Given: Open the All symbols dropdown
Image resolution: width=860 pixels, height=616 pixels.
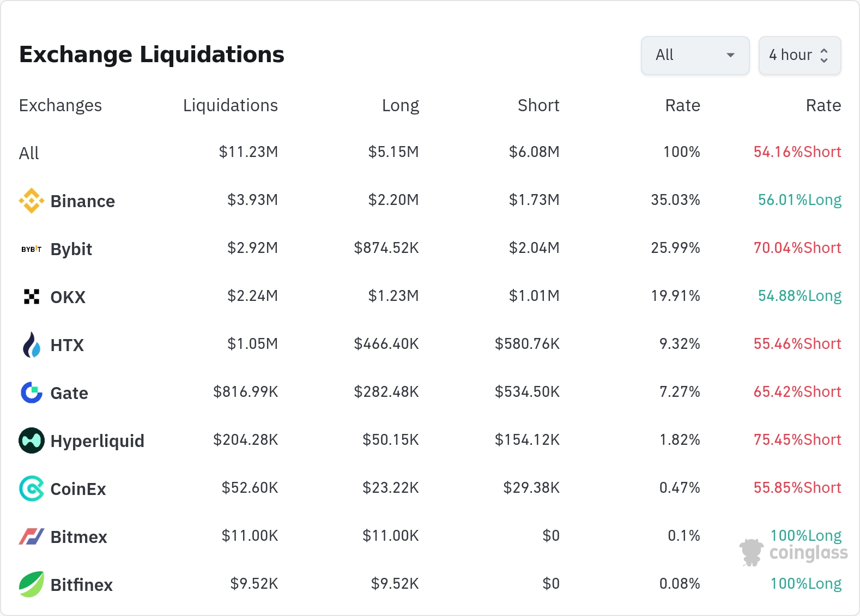Looking at the screenshot, I should click(x=695, y=55).
